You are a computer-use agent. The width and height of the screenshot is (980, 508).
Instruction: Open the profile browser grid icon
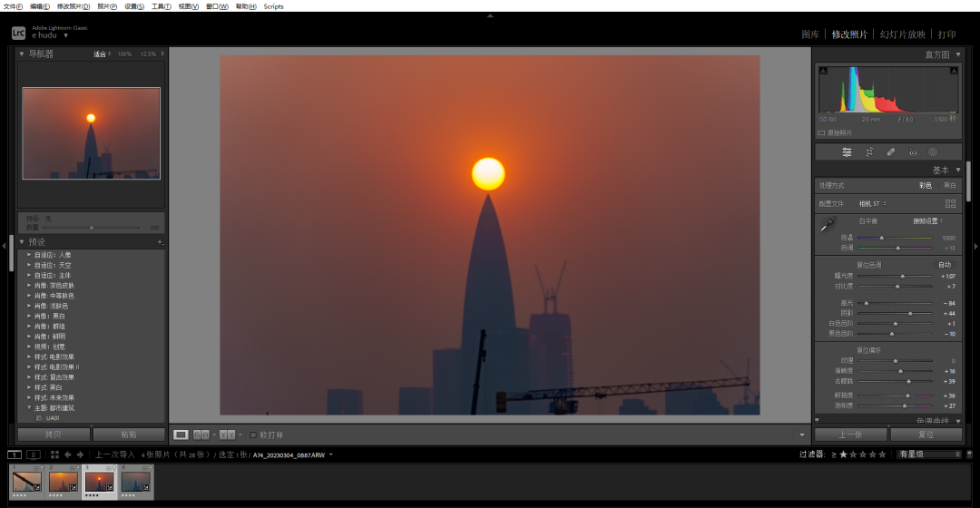(x=950, y=204)
